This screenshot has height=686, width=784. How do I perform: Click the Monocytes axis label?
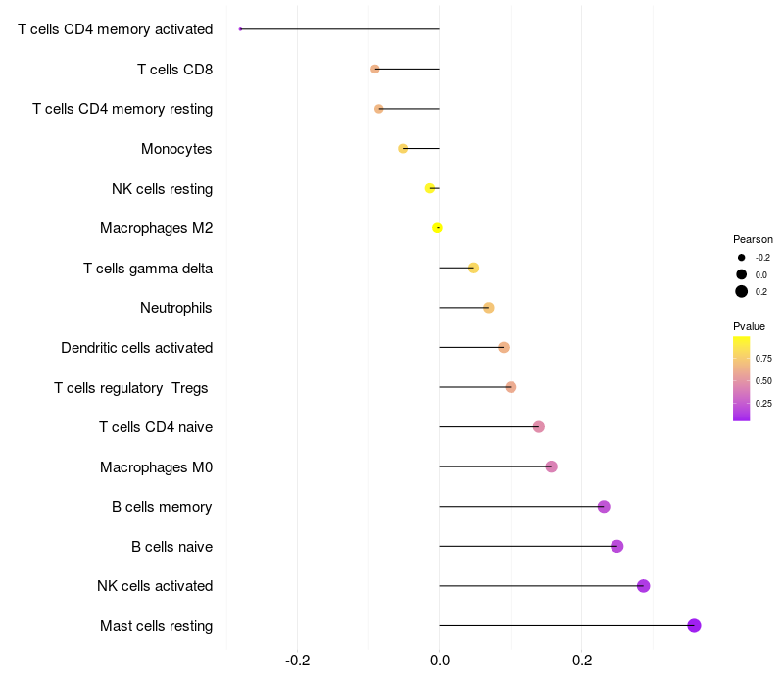coord(176,149)
